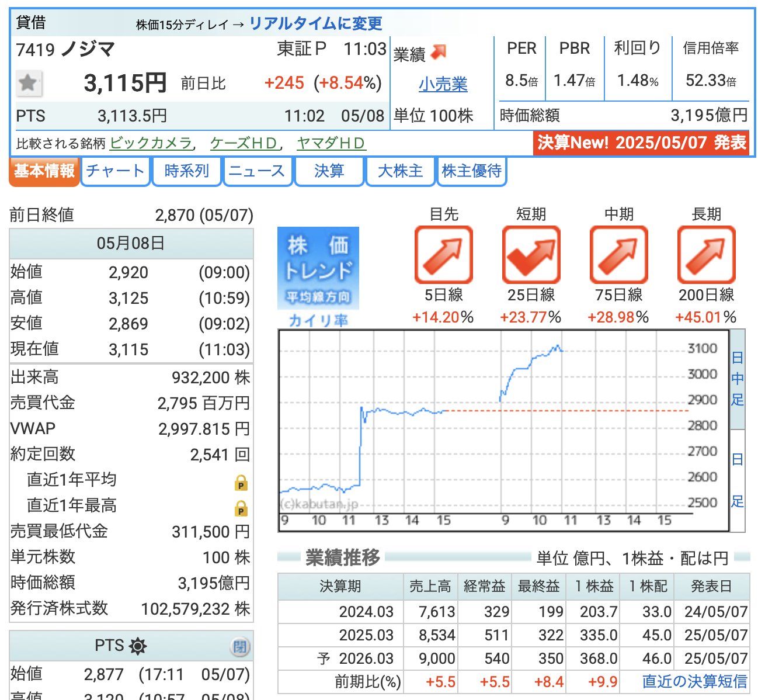The image size is (758, 700).
Task: Open the compared stock ヤマダHD link
Action: 331,143
